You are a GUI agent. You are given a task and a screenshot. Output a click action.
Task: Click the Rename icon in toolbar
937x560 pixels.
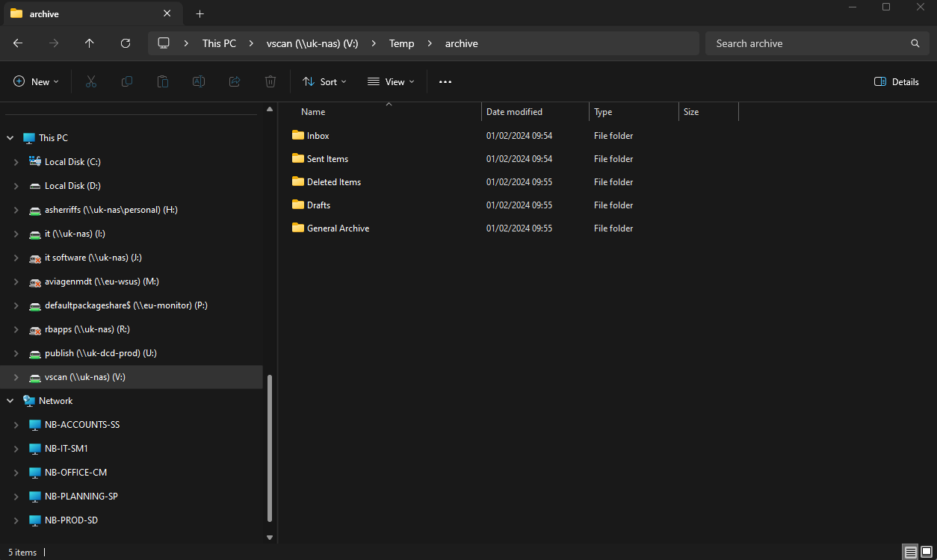point(199,81)
